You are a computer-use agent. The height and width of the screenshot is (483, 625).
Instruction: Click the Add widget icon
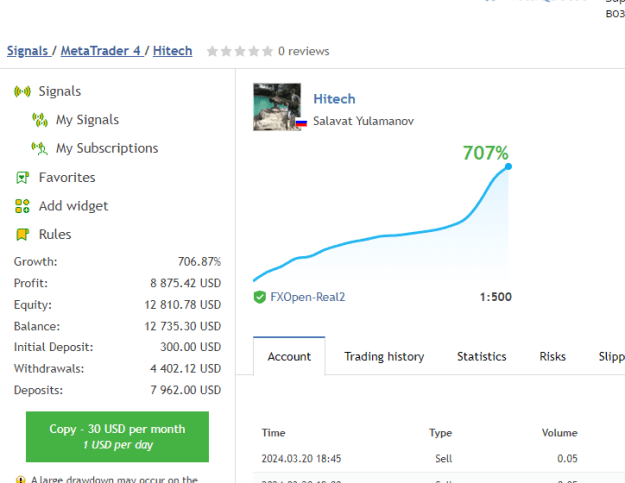[x=22, y=206]
